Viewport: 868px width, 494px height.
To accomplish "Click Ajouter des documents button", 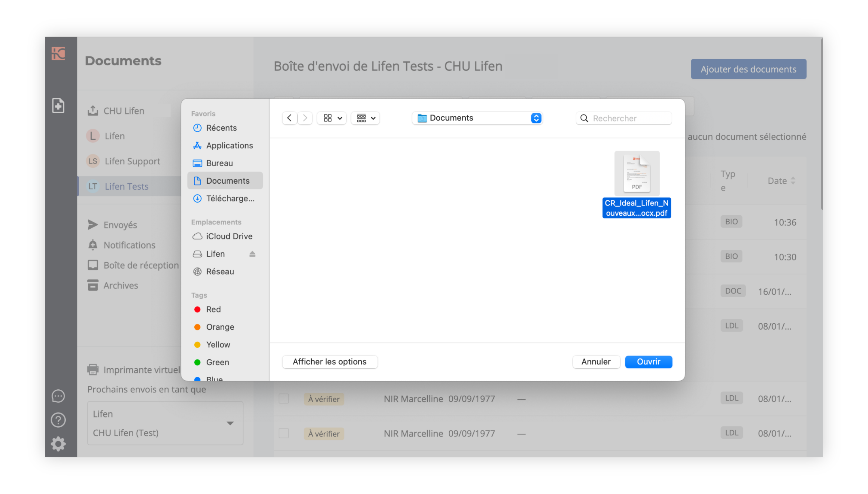I will pyautogui.click(x=748, y=69).
